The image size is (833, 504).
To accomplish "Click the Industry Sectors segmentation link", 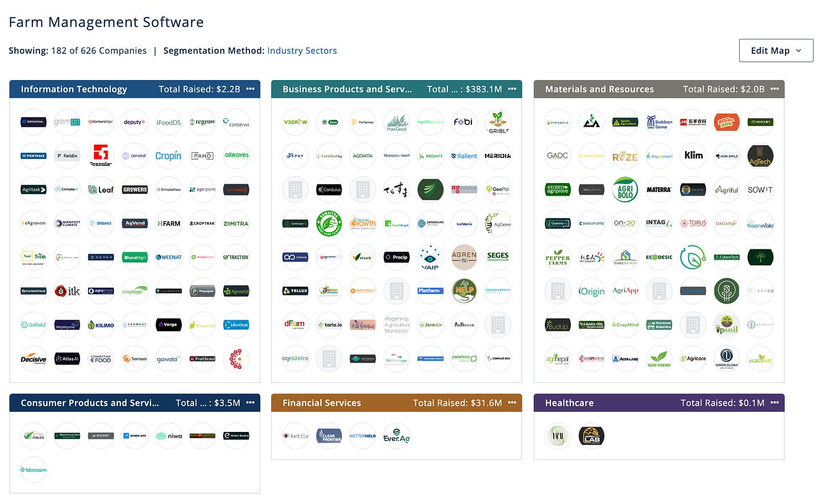I will [302, 50].
